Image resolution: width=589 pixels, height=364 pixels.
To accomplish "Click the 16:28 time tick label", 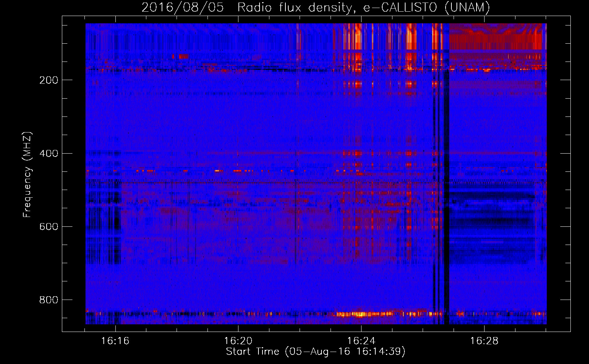I will (484, 341).
